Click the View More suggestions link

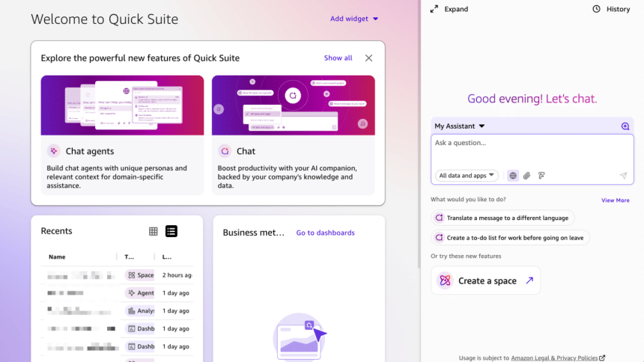[x=615, y=200]
